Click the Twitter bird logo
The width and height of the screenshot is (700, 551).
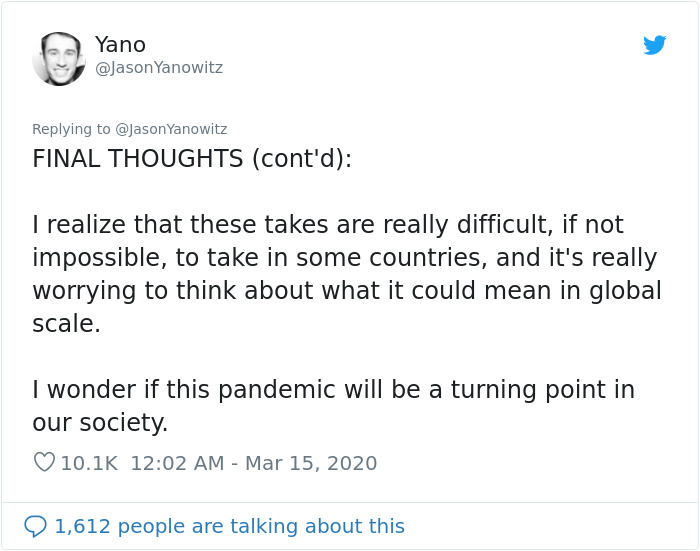pos(654,45)
